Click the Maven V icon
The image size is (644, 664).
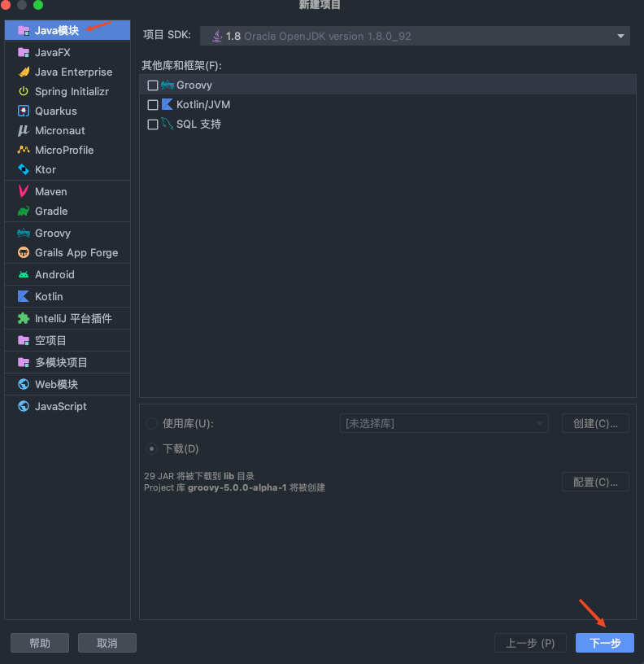[x=24, y=191]
